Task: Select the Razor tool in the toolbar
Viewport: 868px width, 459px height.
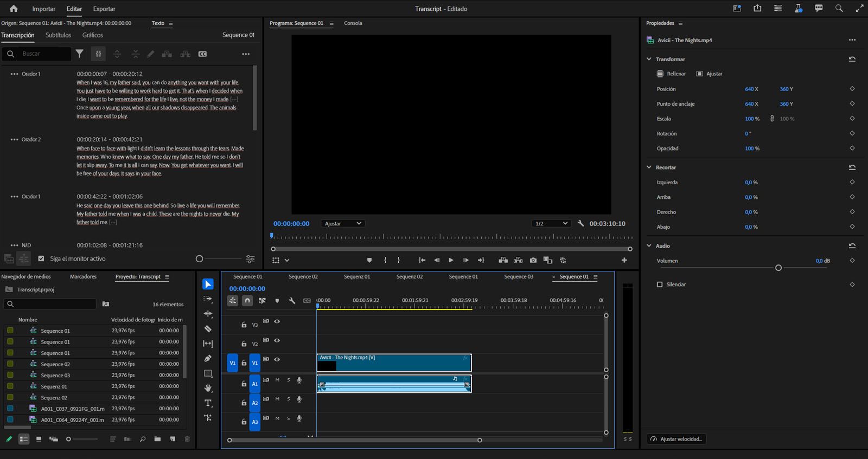Action: pos(208,329)
